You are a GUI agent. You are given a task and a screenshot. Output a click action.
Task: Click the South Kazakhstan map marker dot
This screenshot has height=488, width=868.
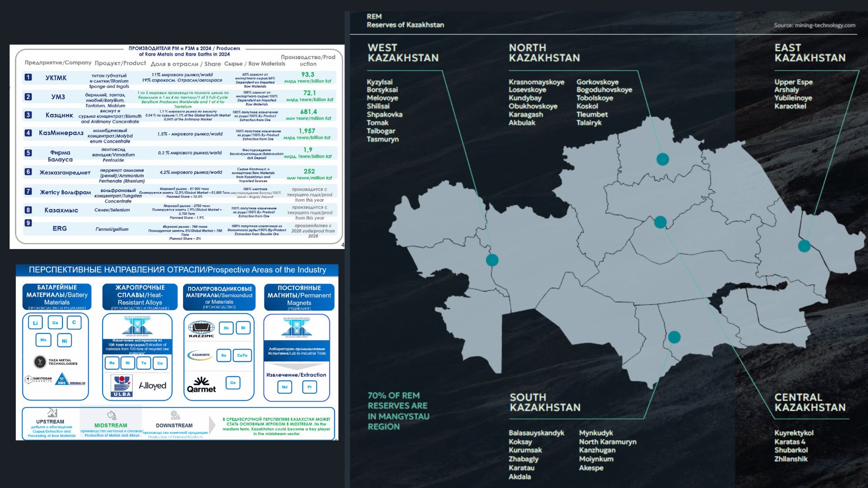[x=674, y=337]
